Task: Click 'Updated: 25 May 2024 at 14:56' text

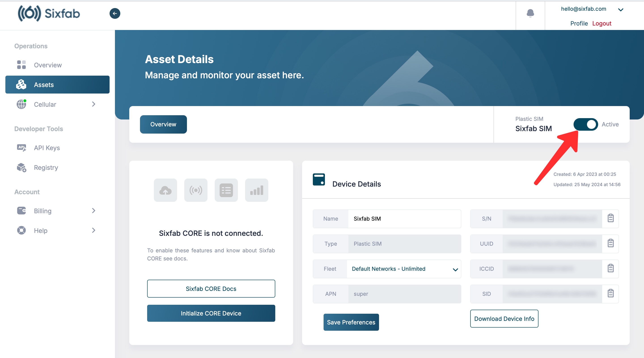Action: coord(587,184)
